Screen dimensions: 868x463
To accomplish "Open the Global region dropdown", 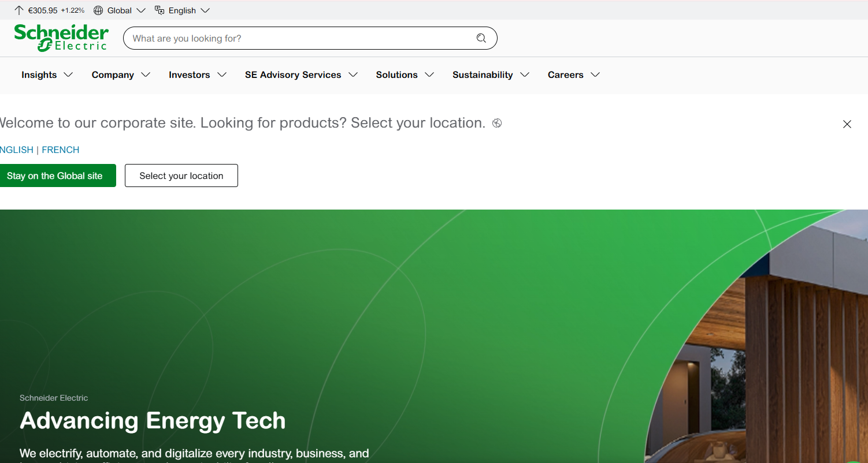I will [x=119, y=10].
